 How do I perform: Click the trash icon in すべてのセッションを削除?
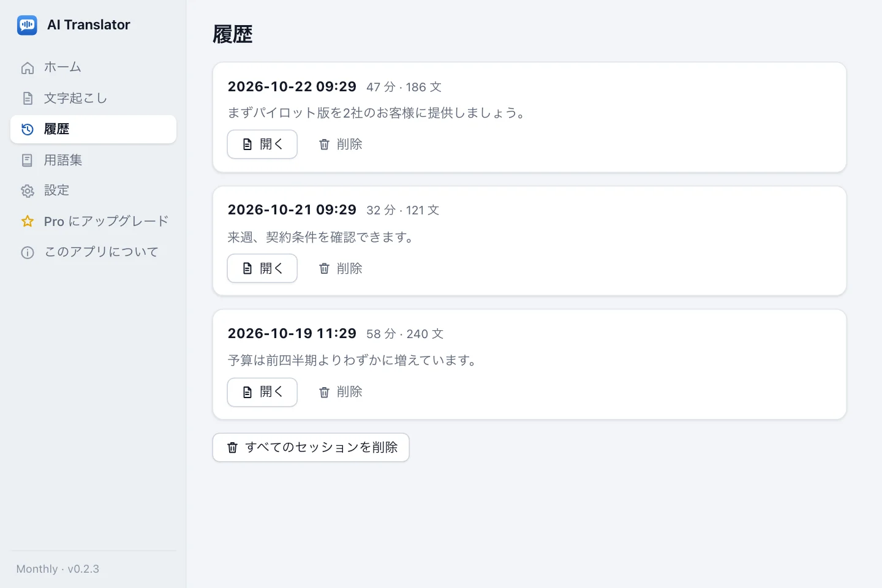(232, 448)
